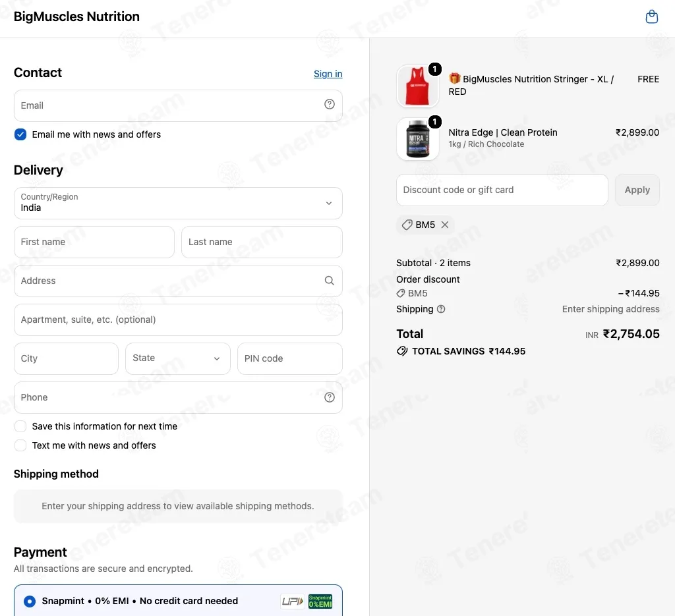Click the −₹144.95 discount value
The width and height of the screenshot is (675, 616).
(x=639, y=293)
